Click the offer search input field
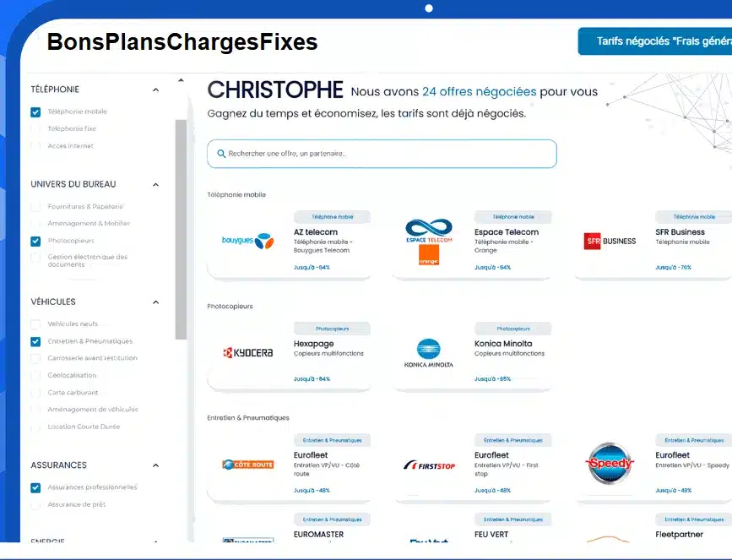The image size is (732, 560). pos(382,154)
